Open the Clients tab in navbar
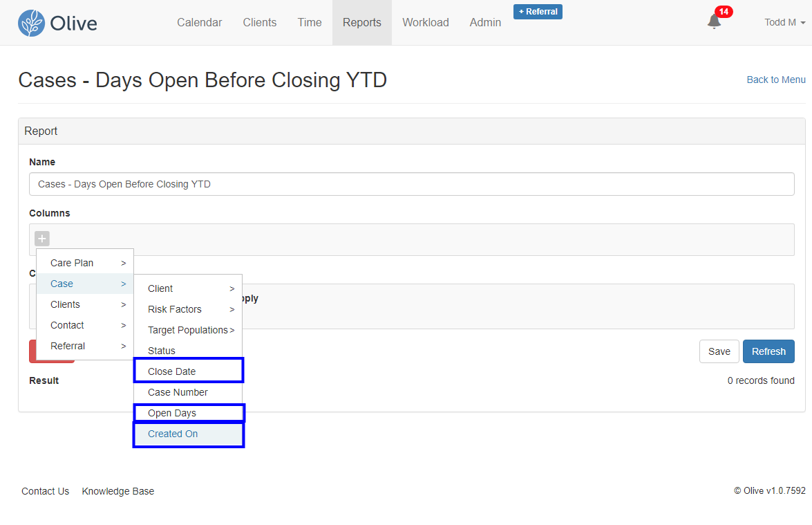Screen dimensions: 812x525 point(259,22)
